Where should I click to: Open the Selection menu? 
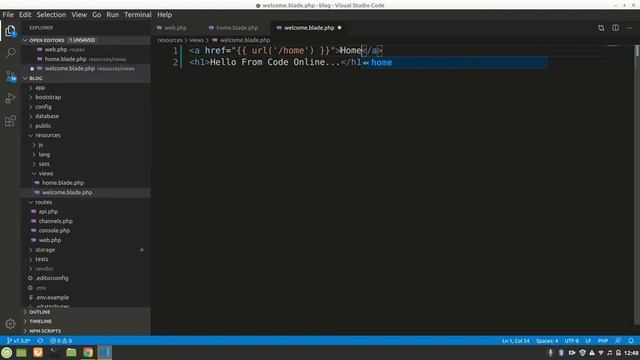click(51, 15)
